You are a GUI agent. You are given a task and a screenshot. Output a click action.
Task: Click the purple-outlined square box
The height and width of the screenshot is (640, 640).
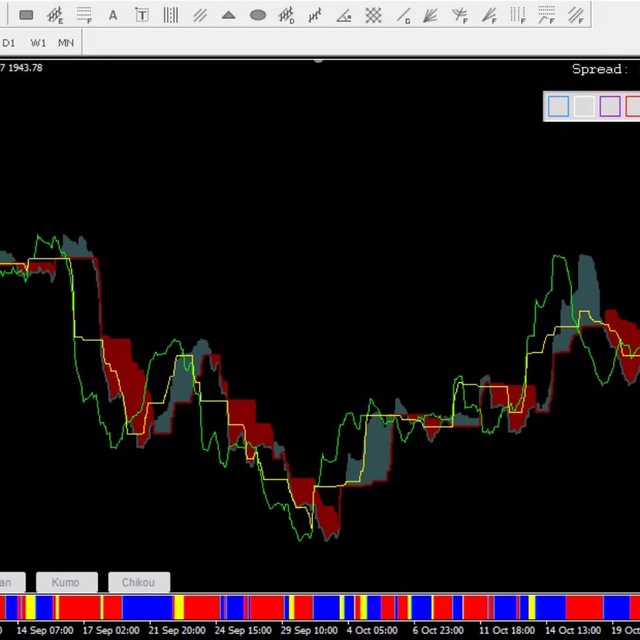tap(610, 107)
